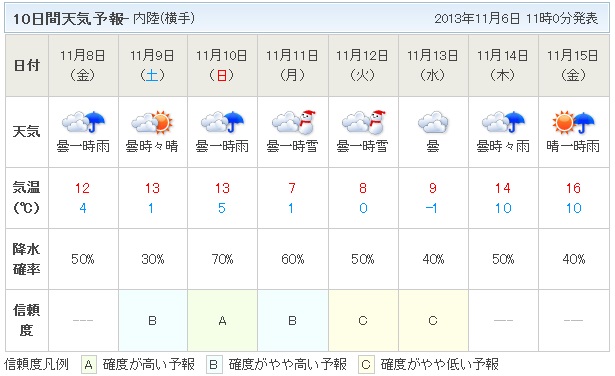Select the cloud and umbrella icon for 11月14日
The width and height of the screenshot is (615, 376).
(x=503, y=122)
